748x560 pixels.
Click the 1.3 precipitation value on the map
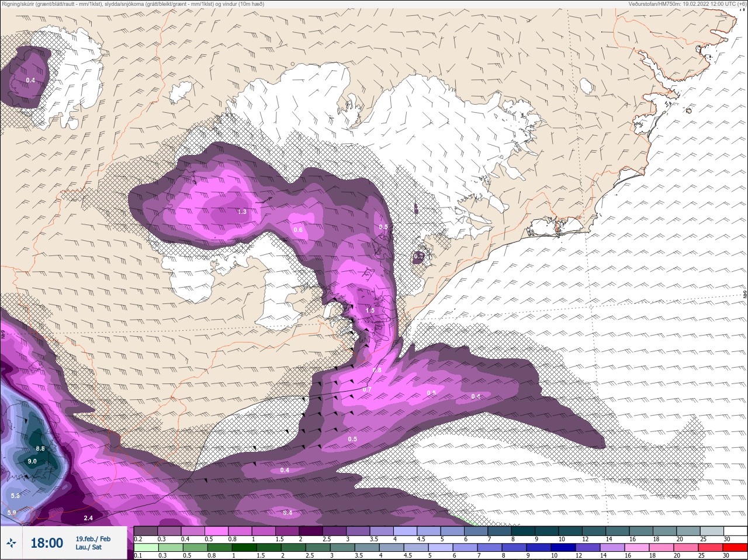[x=243, y=212]
